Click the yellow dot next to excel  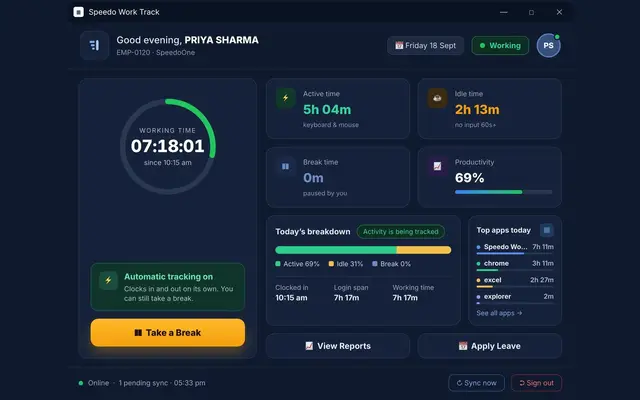click(x=478, y=280)
